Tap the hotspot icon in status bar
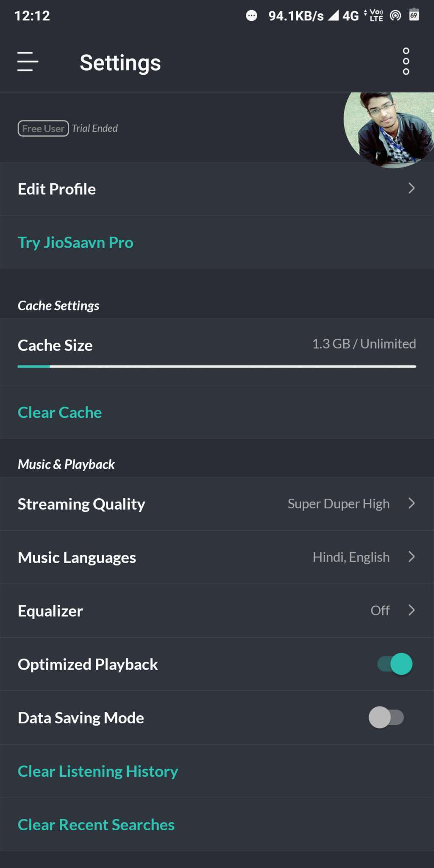The width and height of the screenshot is (434, 868). point(395,16)
